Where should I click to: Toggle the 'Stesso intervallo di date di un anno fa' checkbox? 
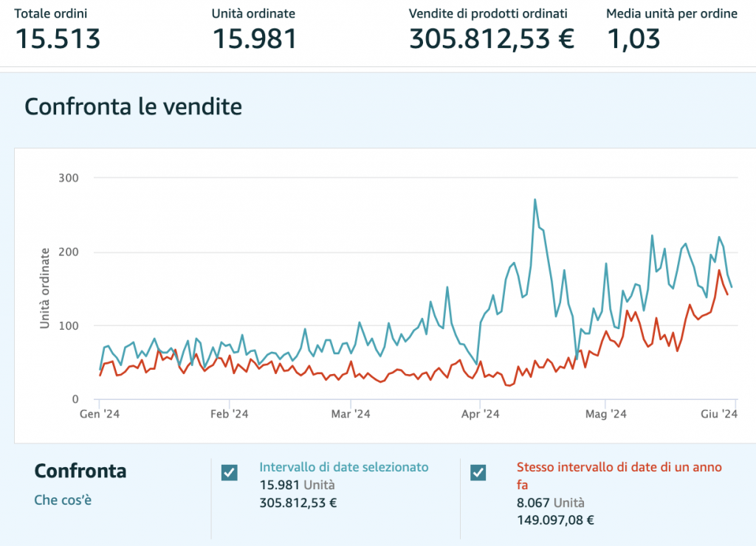[x=478, y=473]
